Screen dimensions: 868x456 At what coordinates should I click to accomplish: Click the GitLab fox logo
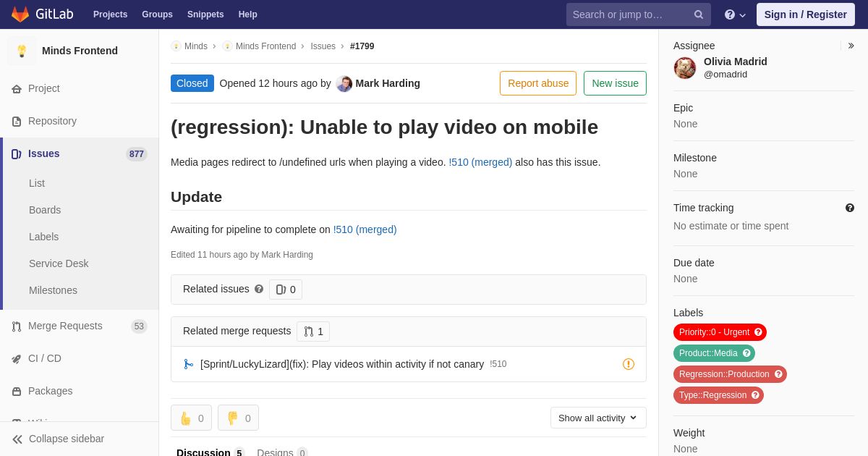20,14
